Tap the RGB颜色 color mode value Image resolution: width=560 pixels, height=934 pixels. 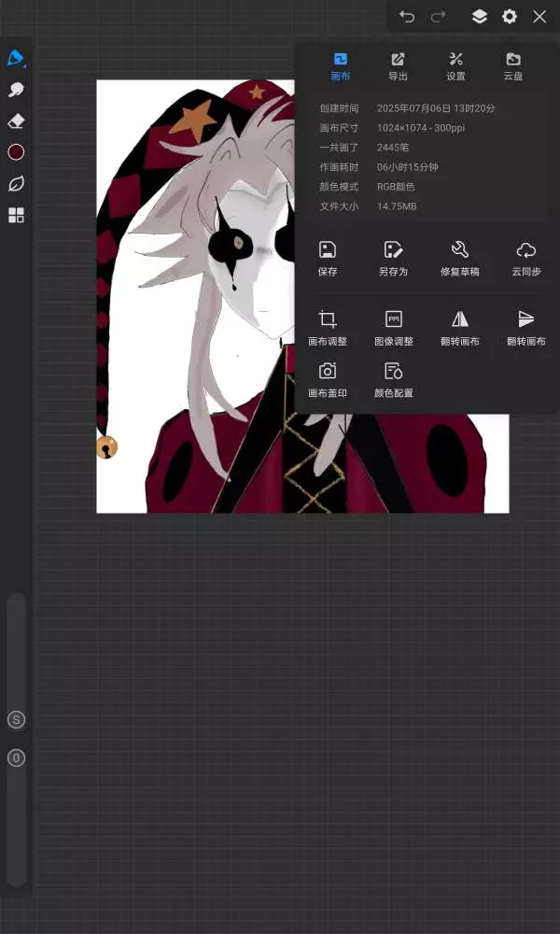click(396, 187)
